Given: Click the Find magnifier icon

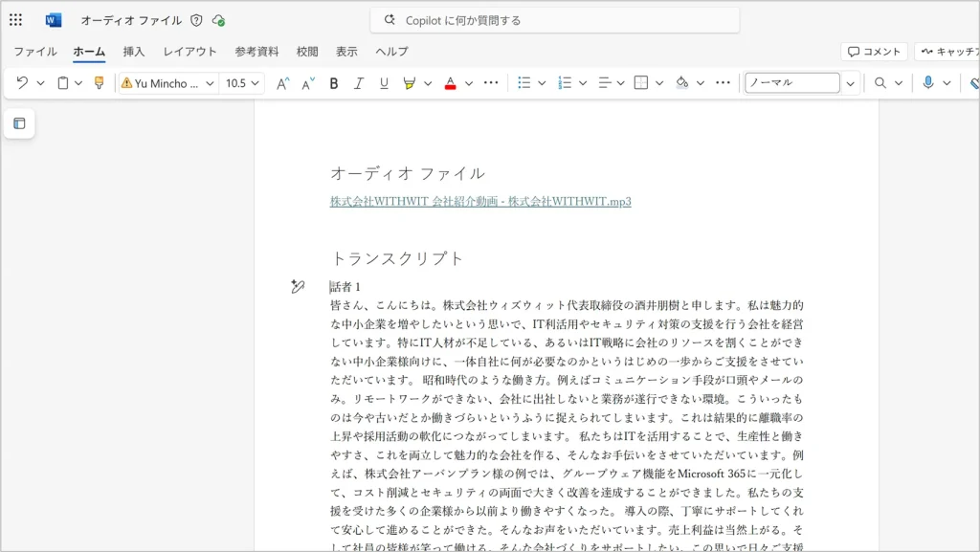Looking at the screenshot, I should pyautogui.click(x=880, y=83).
